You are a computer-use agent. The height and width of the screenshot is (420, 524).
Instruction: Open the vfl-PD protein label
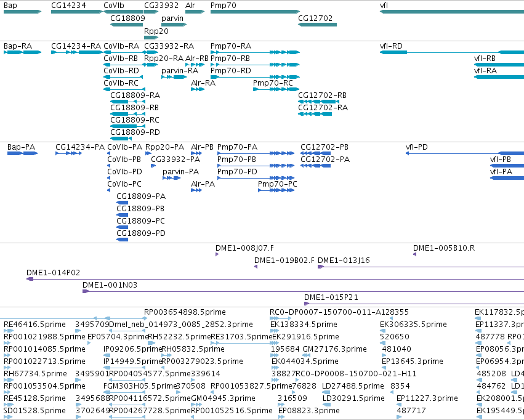coord(417,147)
